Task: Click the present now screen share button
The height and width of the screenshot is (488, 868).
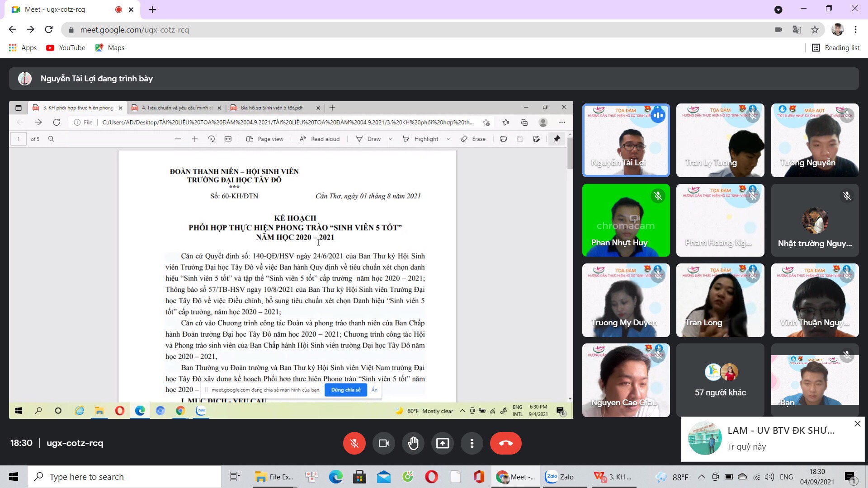Action: (x=443, y=443)
